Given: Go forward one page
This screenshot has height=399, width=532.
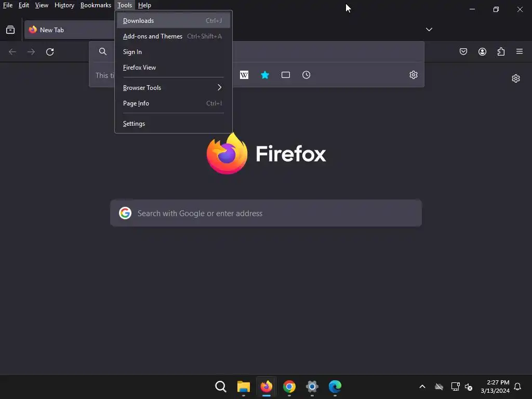Looking at the screenshot, I should 31,51.
